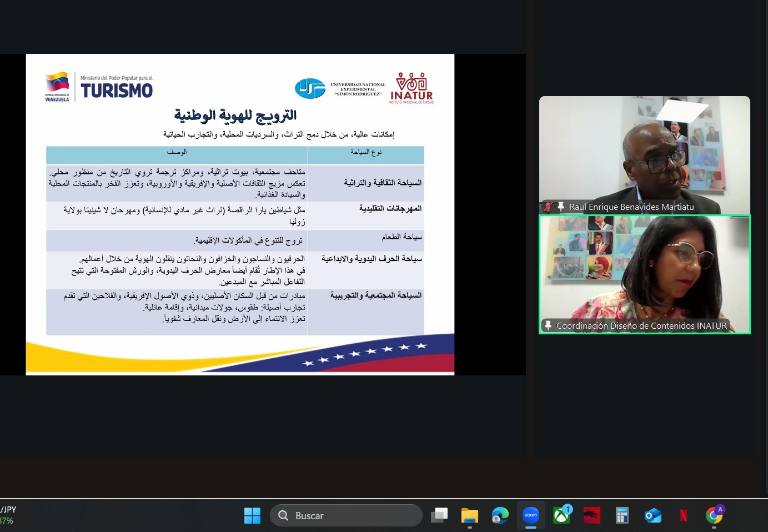Image resolution: width=768 pixels, height=532 pixels.
Task: Open the red dragon app icon
Action: 591,516
